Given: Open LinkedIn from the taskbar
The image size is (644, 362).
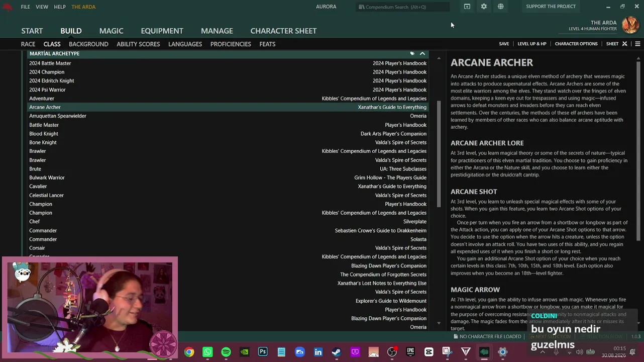Looking at the screenshot, I should (318, 352).
